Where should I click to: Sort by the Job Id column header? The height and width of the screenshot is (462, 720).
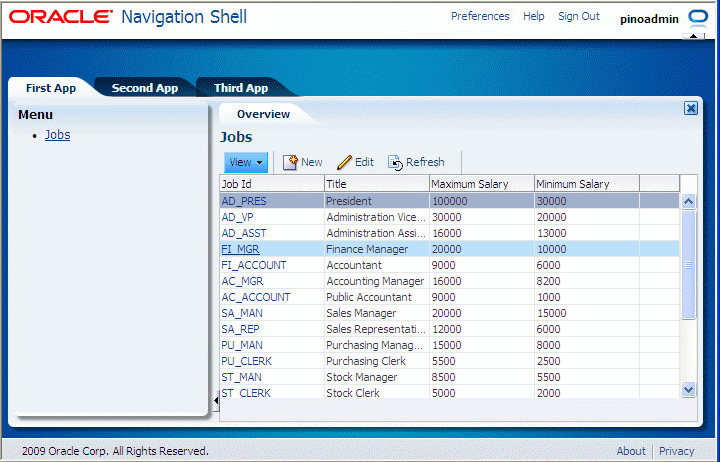pyautogui.click(x=272, y=184)
